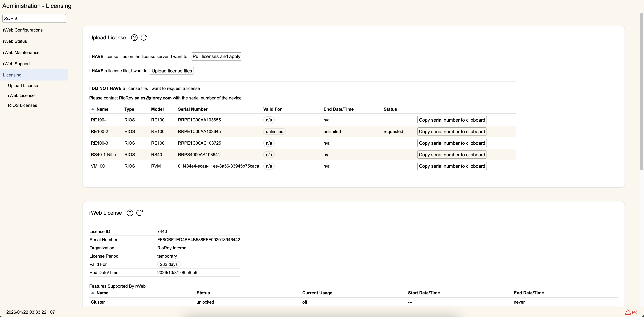Open help for Upload License section
The width and height of the screenshot is (644, 317).
click(134, 38)
